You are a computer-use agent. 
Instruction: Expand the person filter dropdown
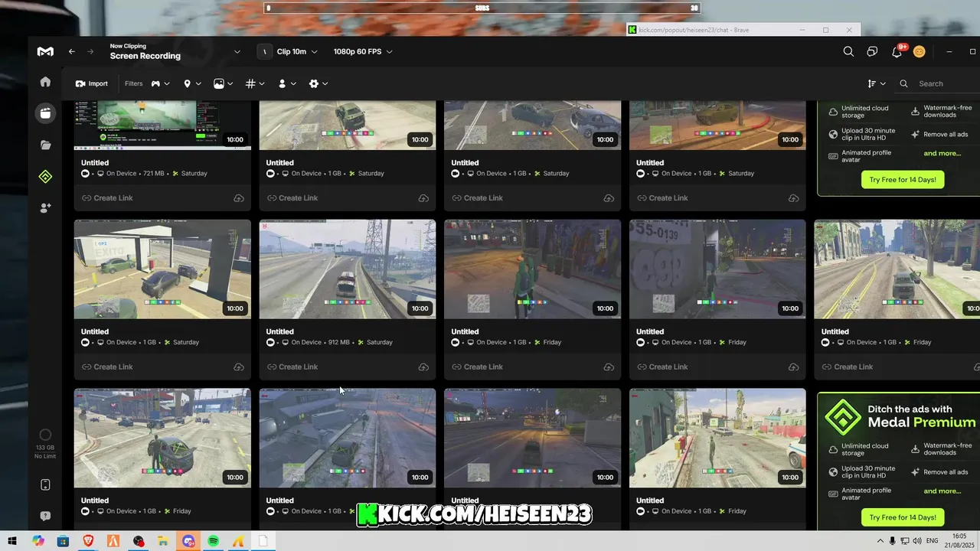[x=286, y=83]
